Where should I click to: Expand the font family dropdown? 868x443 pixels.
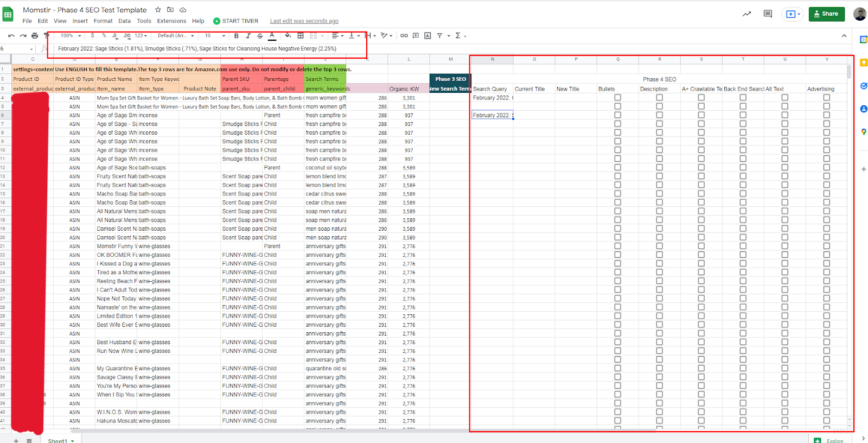176,36
